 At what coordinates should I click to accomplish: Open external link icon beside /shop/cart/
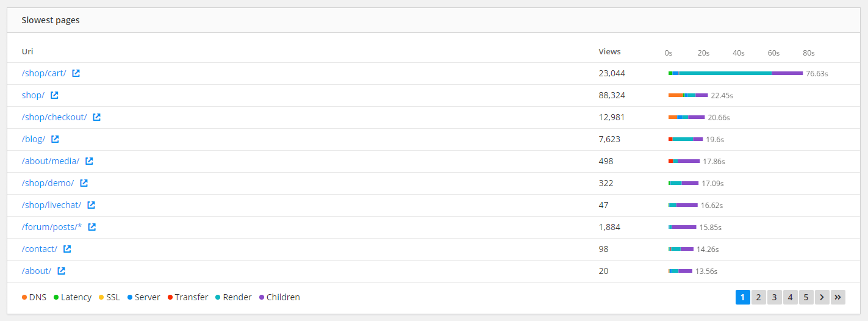76,73
